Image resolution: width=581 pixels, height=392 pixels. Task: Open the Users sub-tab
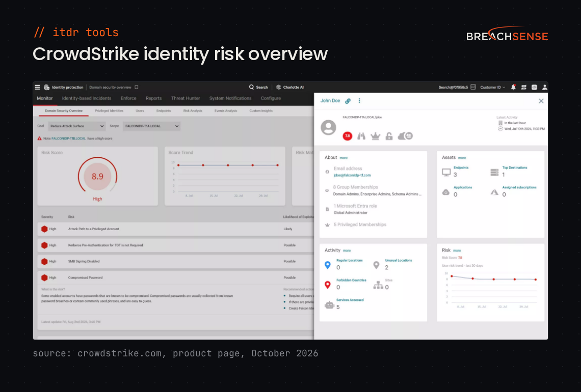pyautogui.click(x=140, y=110)
